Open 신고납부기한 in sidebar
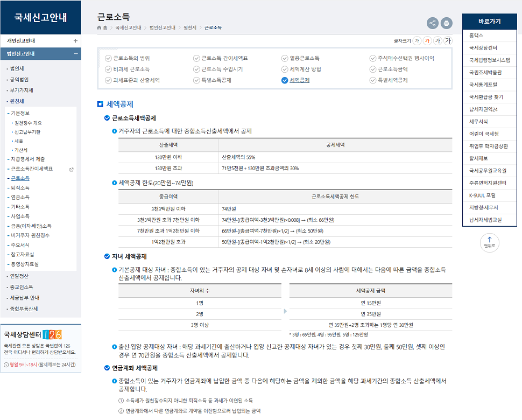The height and width of the screenshot is (420, 522). (27, 132)
